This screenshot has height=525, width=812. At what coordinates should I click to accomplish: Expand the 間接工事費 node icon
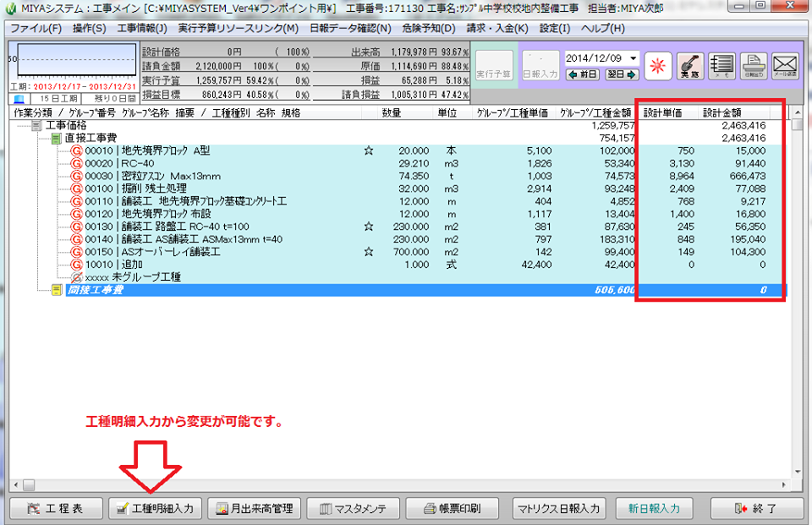57,290
